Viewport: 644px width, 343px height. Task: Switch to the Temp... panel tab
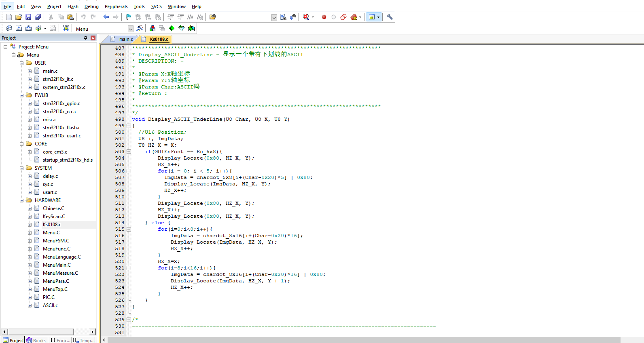pyautogui.click(x=84, y=340)
